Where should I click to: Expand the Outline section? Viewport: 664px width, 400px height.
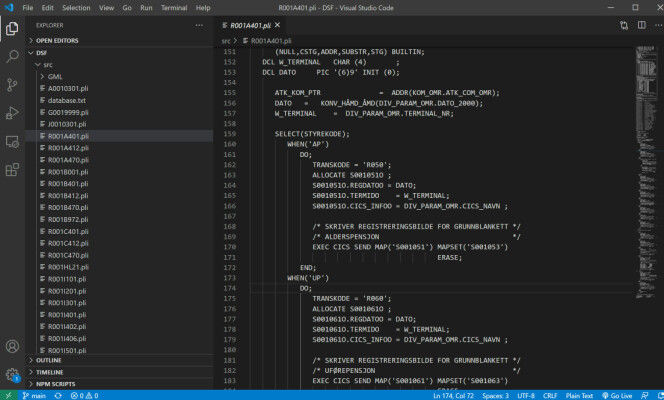pyautogui.click(x=119, y=360)
